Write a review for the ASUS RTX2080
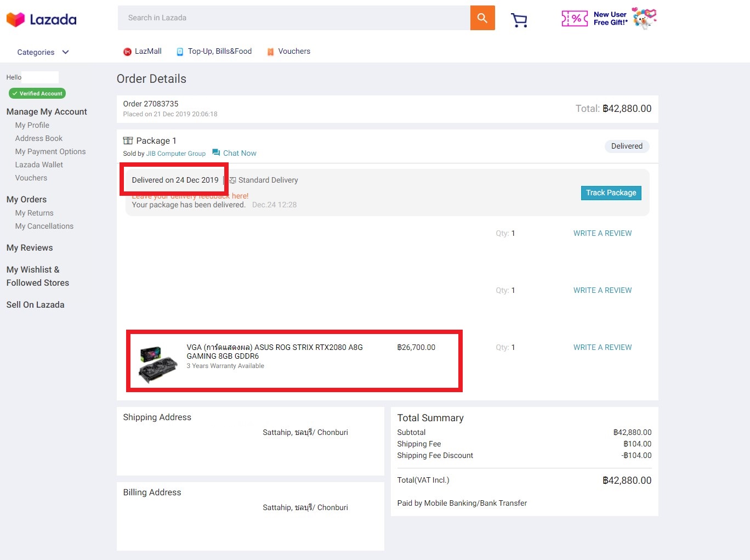This screenshot has width=750, height=560. [x=603, y=347]
